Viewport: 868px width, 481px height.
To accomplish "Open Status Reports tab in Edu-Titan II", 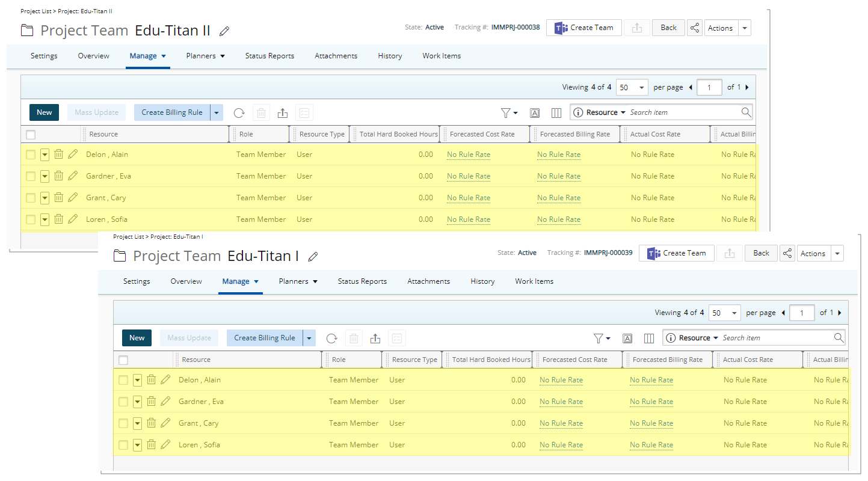I will 269,56.
